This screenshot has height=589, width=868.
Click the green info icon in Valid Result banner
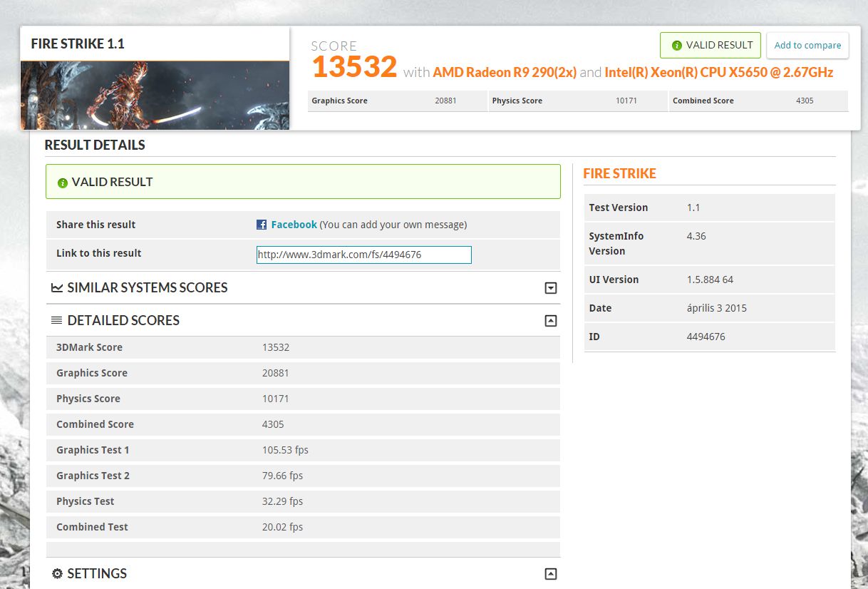(x=63, y=183)
